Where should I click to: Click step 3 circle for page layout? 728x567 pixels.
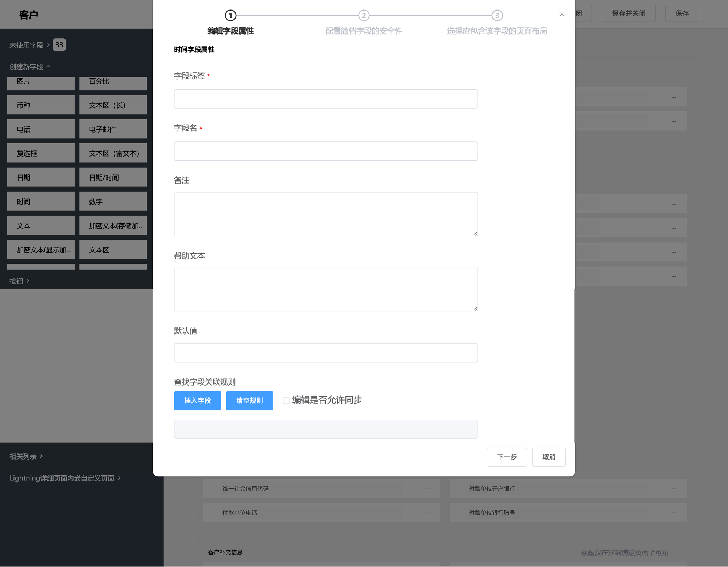497,16
